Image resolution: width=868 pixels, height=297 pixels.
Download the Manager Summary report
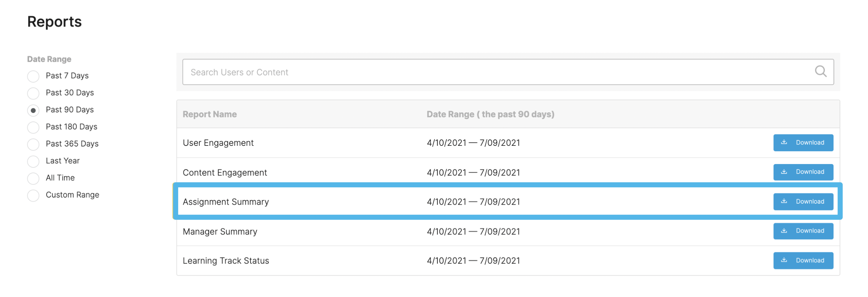coord(803,231)
